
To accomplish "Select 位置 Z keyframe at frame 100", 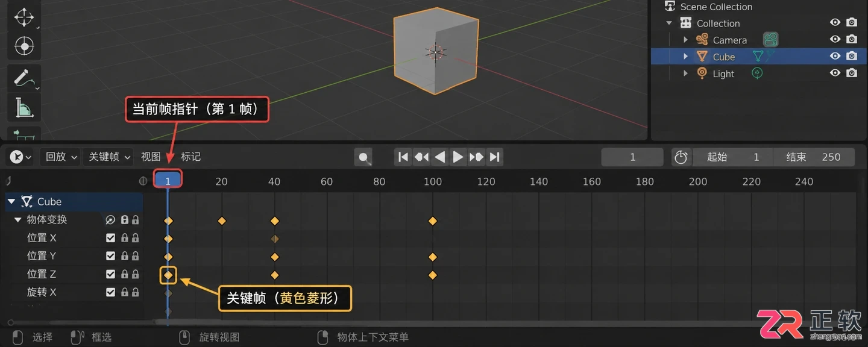I will click(432, 275).
